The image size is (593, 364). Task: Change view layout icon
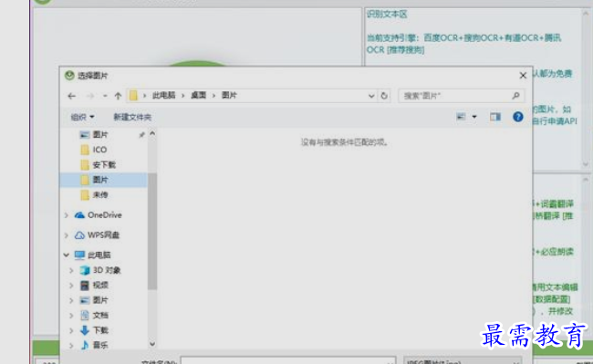(x=461, y=117)
